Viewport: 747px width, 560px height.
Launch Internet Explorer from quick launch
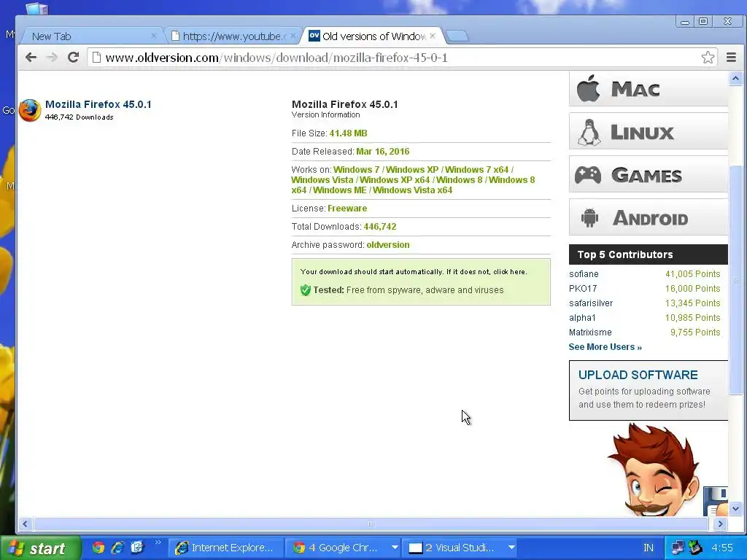coord(117,548)
